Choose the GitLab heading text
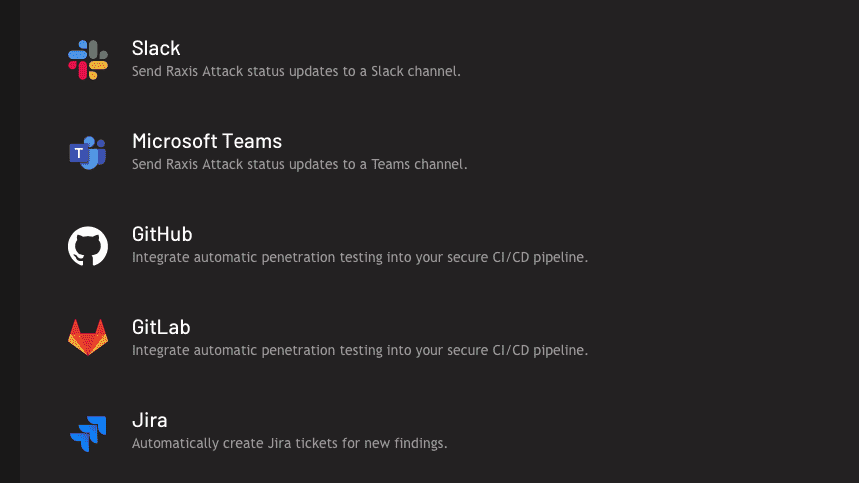 click(x=161, y=327)
